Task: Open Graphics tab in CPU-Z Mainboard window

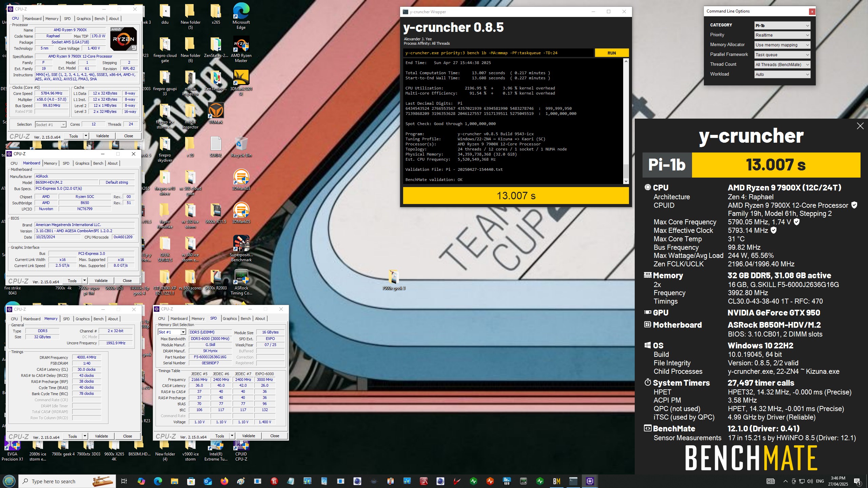Action: pyautogui.click(x=82, y=163)
